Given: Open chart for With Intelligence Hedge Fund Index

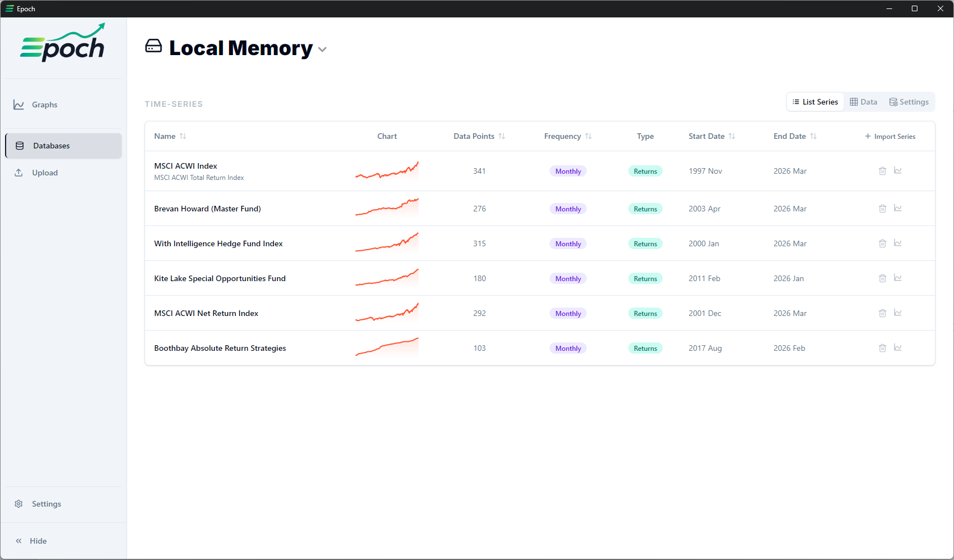Looking at the screenshot, I should tap(898, 243).
